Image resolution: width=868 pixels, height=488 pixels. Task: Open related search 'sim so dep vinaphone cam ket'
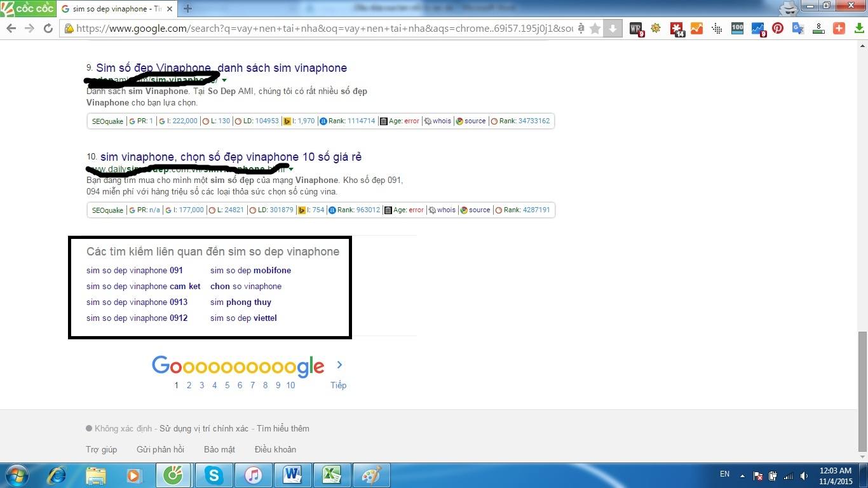(144, 286)
